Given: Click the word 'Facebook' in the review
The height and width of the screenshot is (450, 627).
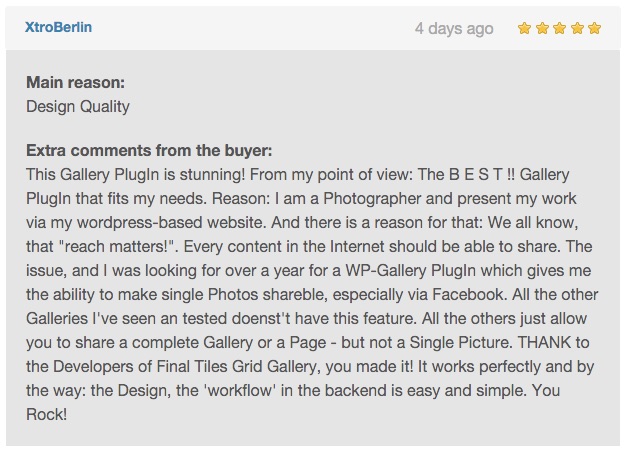Looking at the screenshot, I should tap(469, 294).
